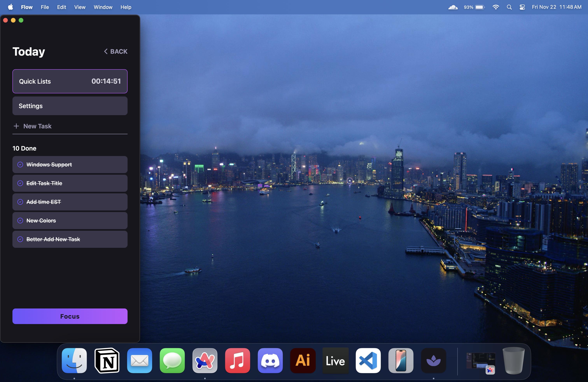Toggle the Better Add New Task checkmark
The height and width of the screenshot is (382, 588).
20,239
